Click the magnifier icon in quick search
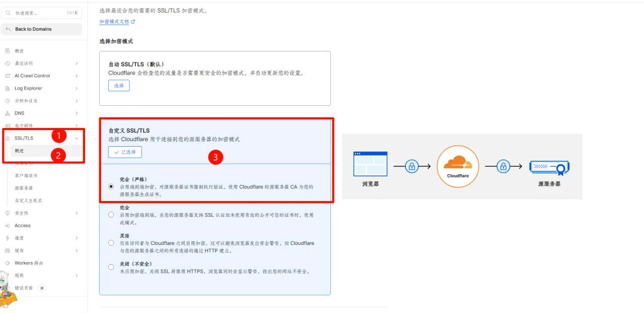The image size is (644, 313). coord(8,13)
